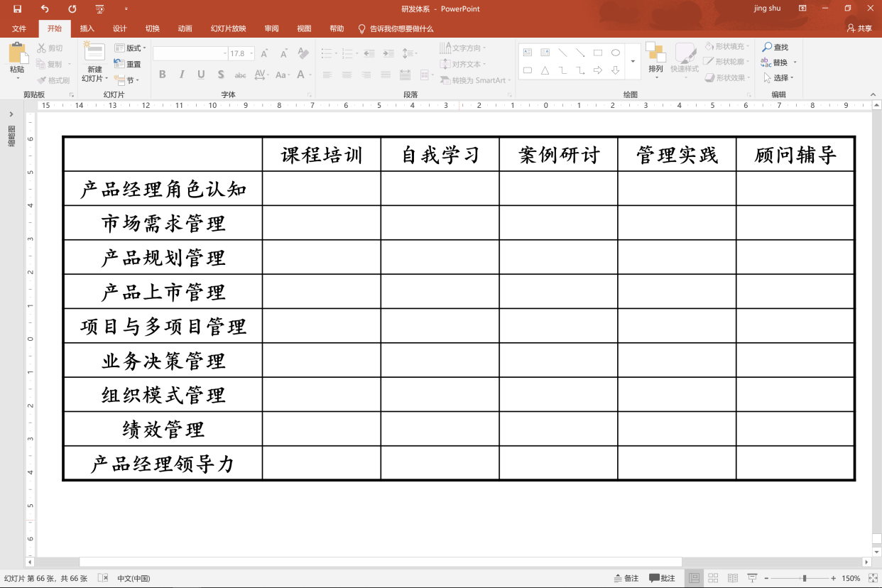Fit slide to current window icon

click(873, 578)
